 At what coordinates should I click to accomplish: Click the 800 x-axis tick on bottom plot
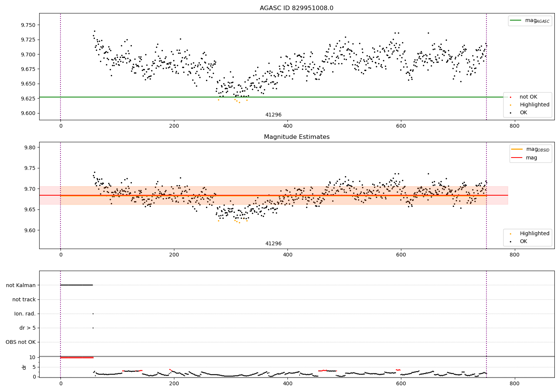pos(514,383)
